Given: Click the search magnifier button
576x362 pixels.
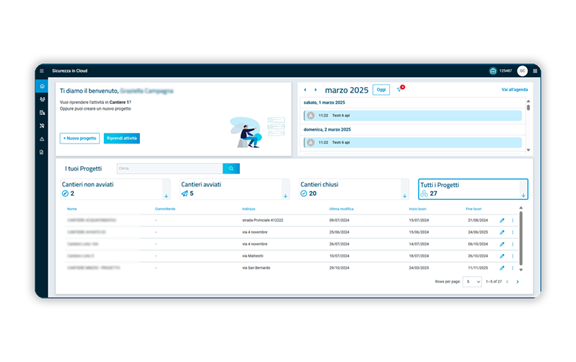Looking at the screenshot, I should 231,168.
